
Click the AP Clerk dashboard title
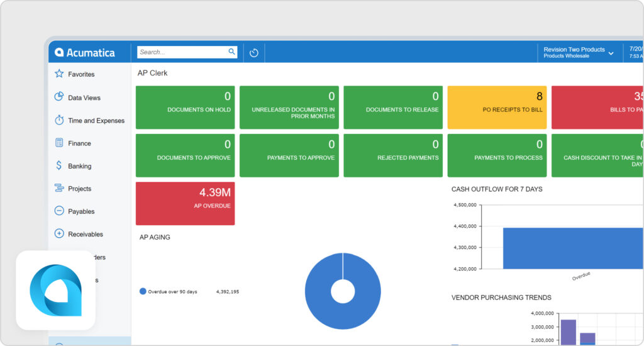pos(152,73)
